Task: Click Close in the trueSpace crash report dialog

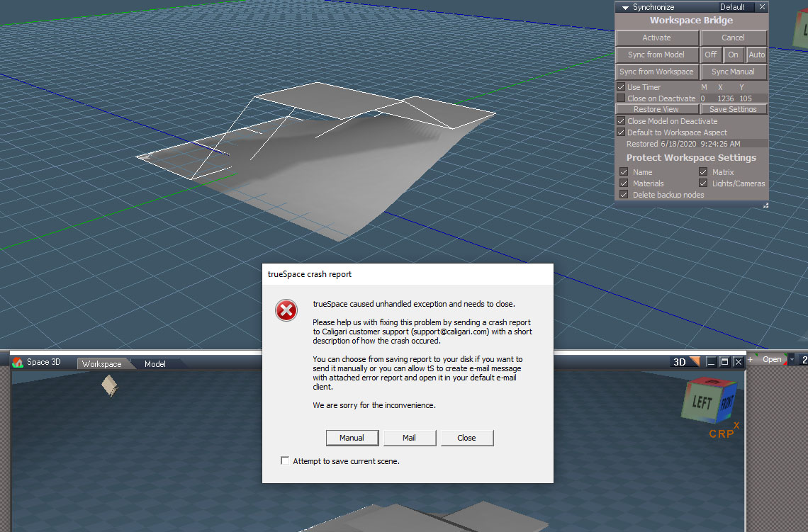Action: tap(467, 438)
